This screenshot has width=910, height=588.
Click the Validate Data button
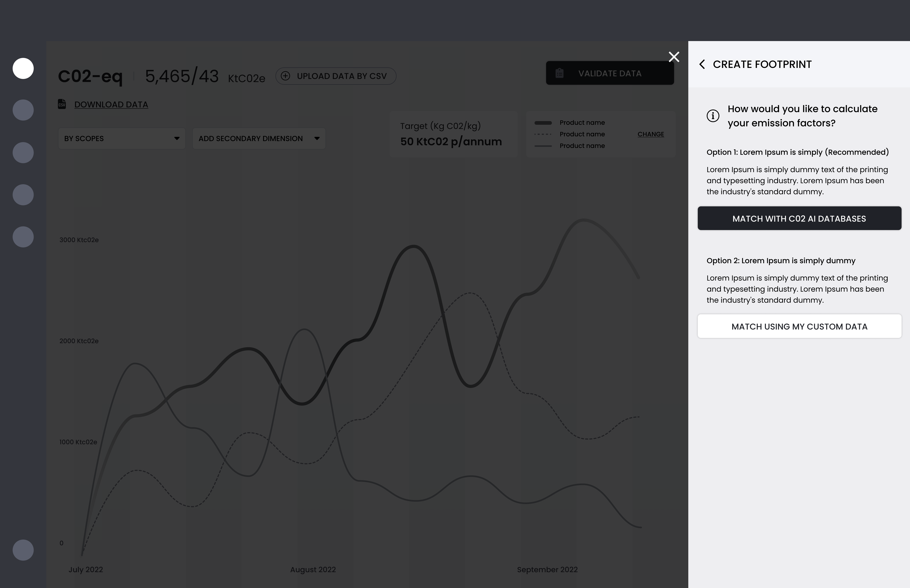click(610, 73)
